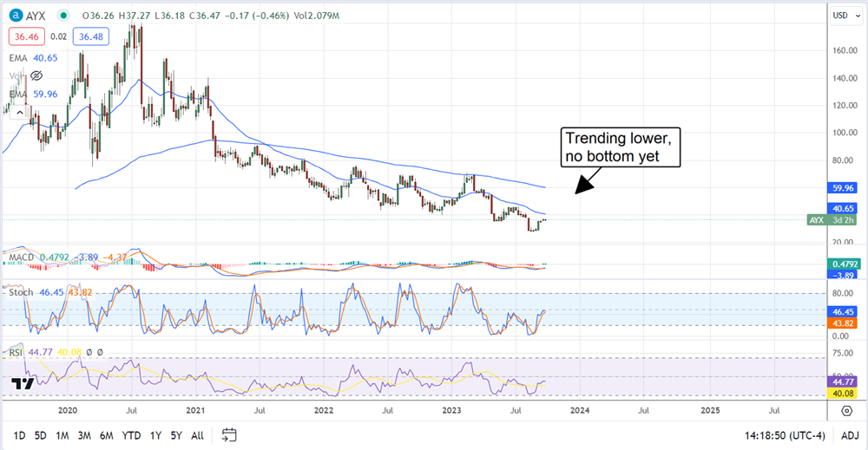Click the 160.00 price scale label
This screenshot has height=450, width=868.
(x=845, y=50)
